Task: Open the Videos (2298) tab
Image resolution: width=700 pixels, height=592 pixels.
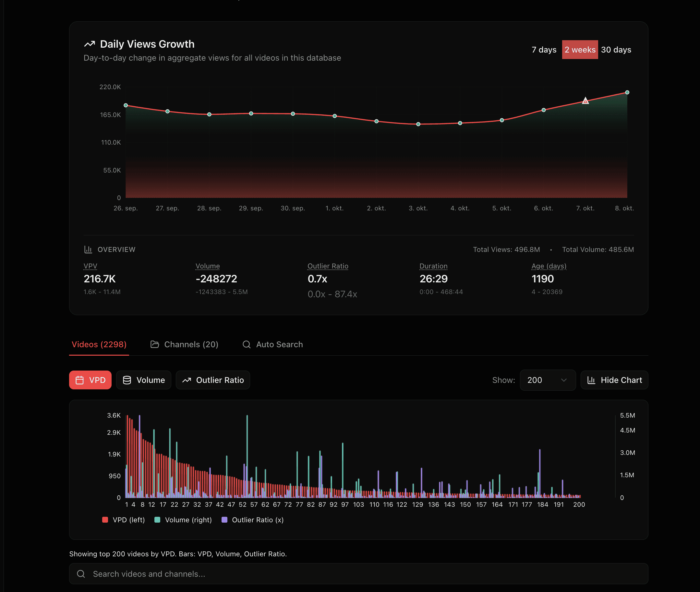Action: click(99, 344)
